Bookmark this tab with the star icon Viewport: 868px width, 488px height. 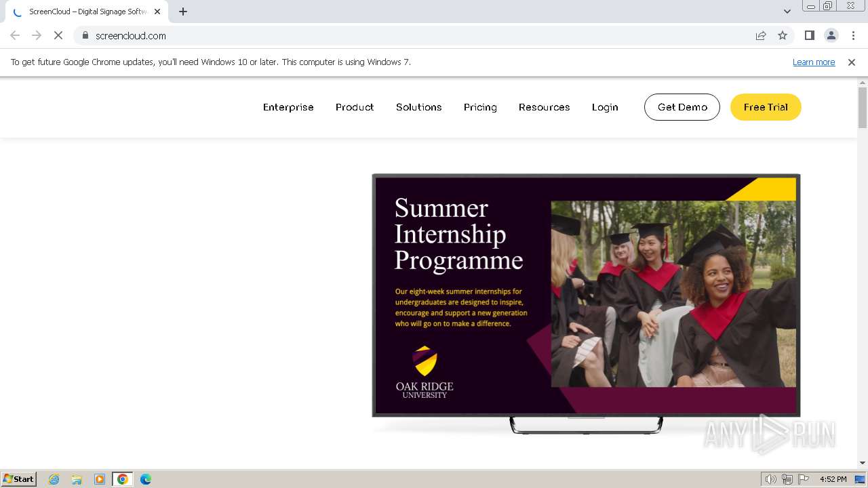tap(783, 36)
